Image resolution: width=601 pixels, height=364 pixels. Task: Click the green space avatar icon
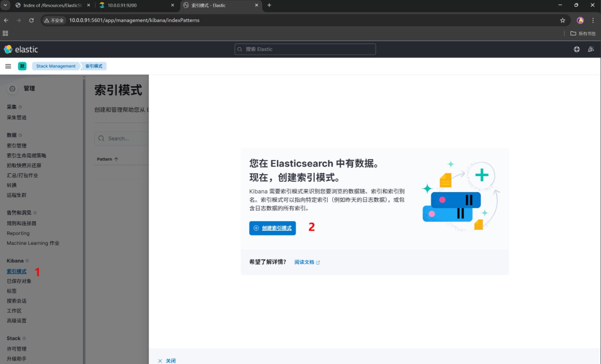pyautogui.click(x=22, y=66)
